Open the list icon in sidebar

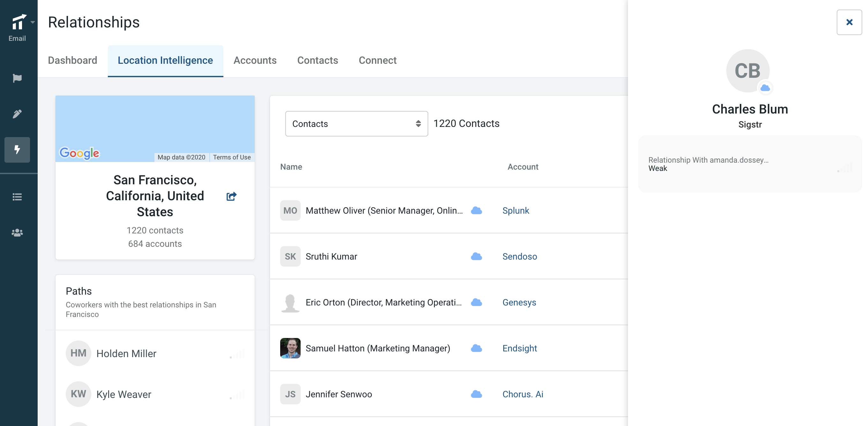pos(17,197)
